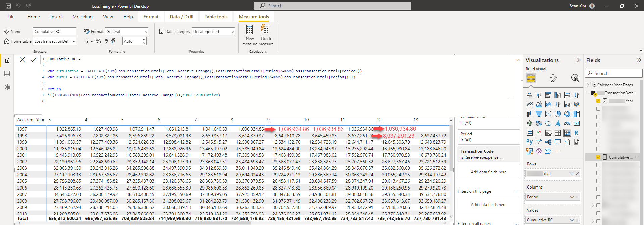Select the slicer visual
This screenshot has width=644, height=225.
point(548,133)
